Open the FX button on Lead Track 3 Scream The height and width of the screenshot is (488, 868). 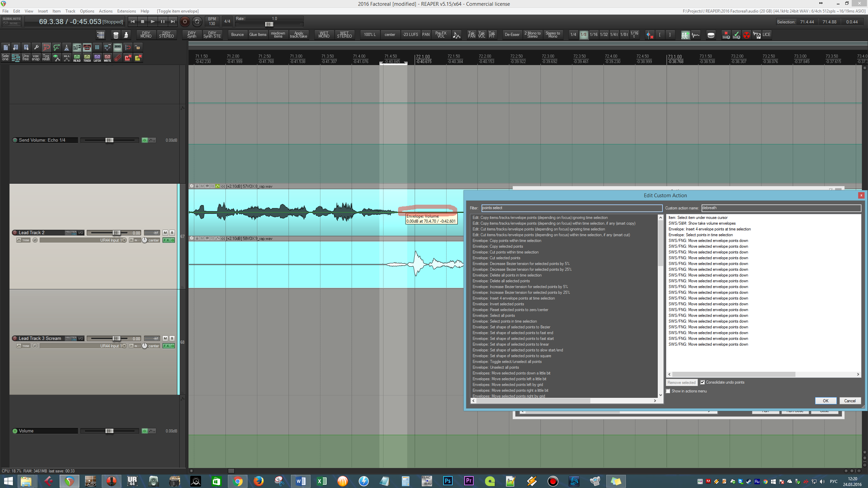coord(166,346)
